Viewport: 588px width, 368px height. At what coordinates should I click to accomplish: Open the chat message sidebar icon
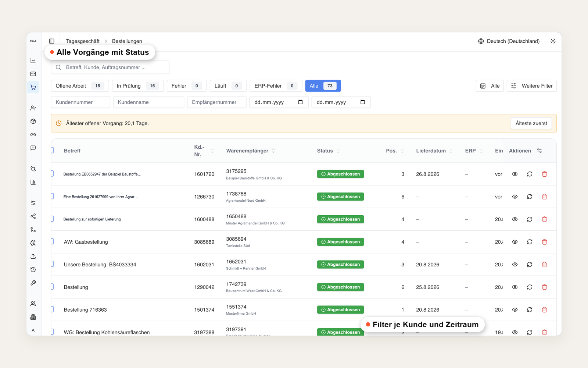[x=33, y=148]
